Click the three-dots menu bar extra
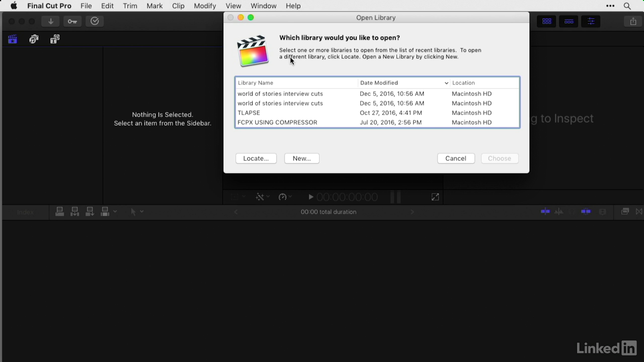The width and height of the screenshot is (644, 362). click(x=610, y=6)
